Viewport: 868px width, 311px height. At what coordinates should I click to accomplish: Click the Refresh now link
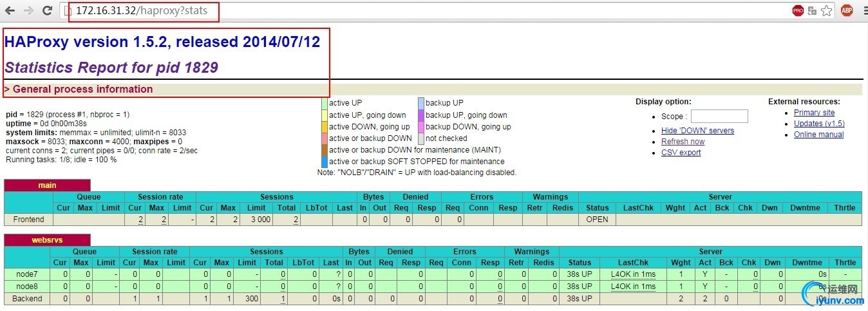[x=683, y=142]
